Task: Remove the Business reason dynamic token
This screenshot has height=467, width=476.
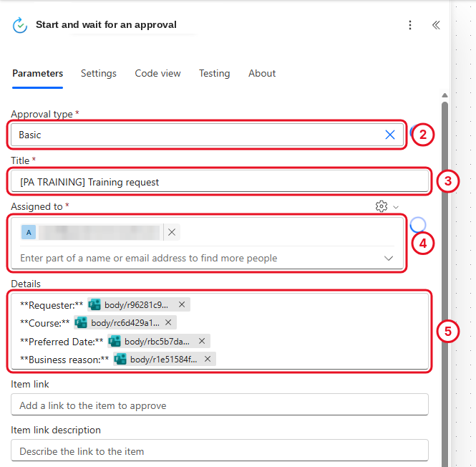Action: point(208,359)
